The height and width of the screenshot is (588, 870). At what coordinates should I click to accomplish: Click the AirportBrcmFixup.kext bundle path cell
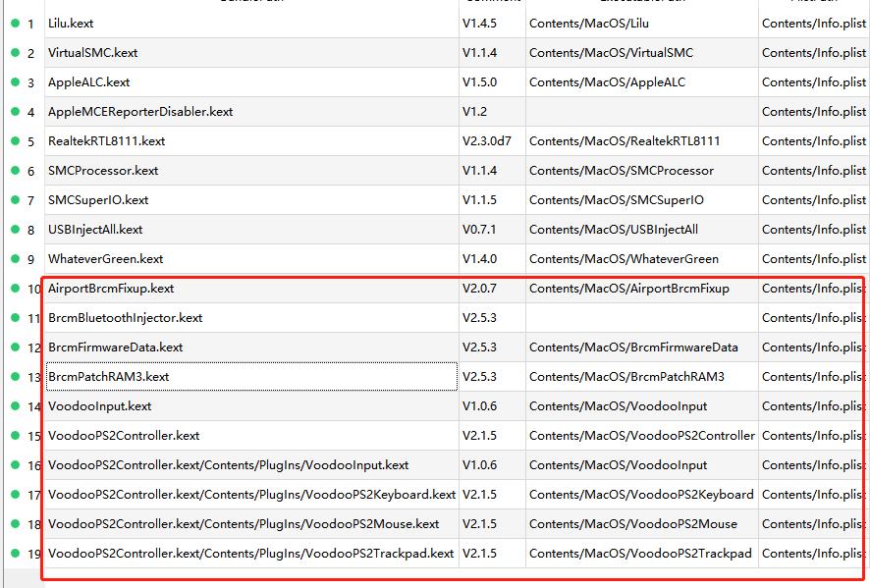[x=251, y=288]
